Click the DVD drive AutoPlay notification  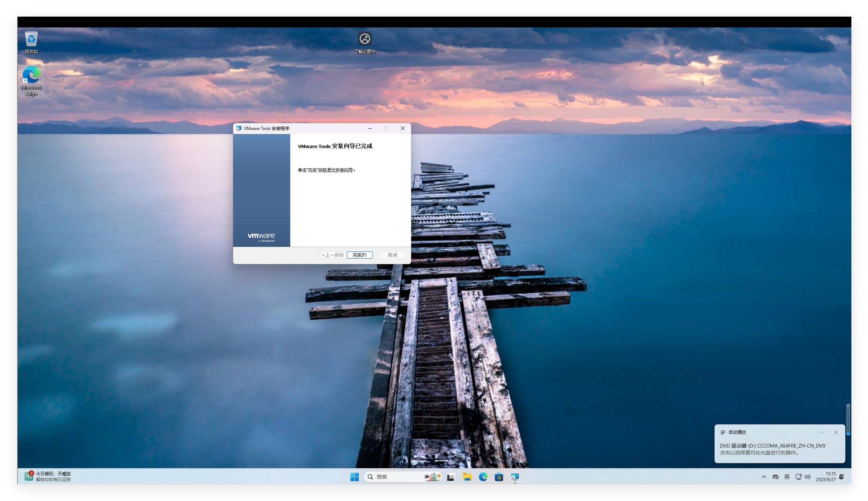pos(772,449)
